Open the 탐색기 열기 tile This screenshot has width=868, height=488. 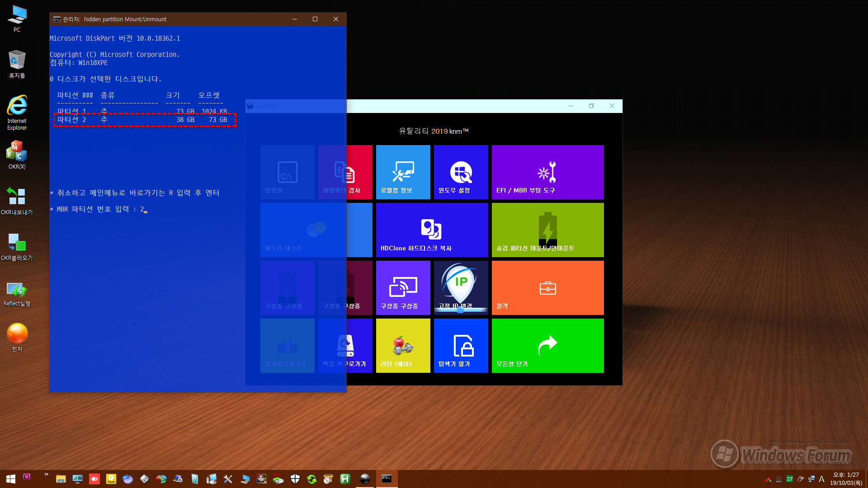coord(461,346)
